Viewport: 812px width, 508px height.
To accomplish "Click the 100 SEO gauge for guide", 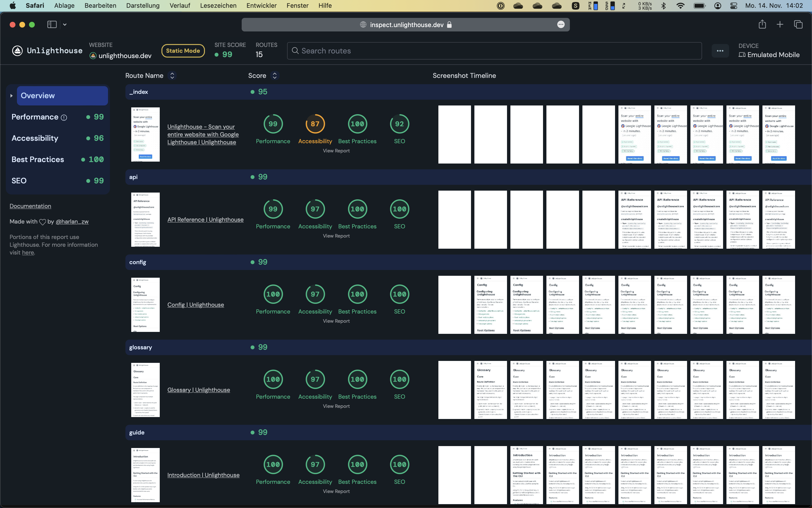I will (x=399, y=464).
